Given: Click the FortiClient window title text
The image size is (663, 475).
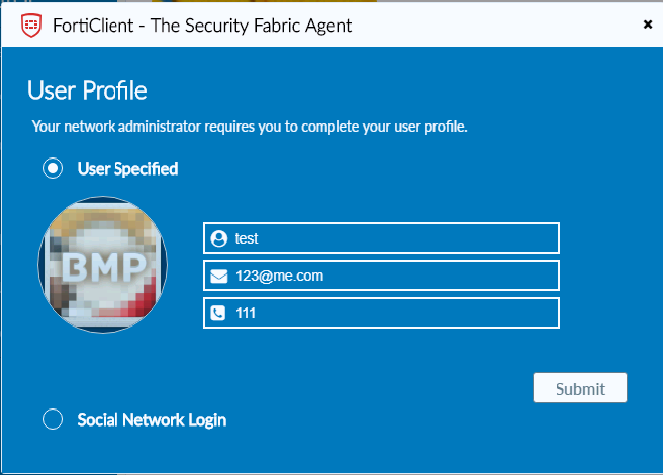Looking at the screenshot, I should tap(203, 26).
